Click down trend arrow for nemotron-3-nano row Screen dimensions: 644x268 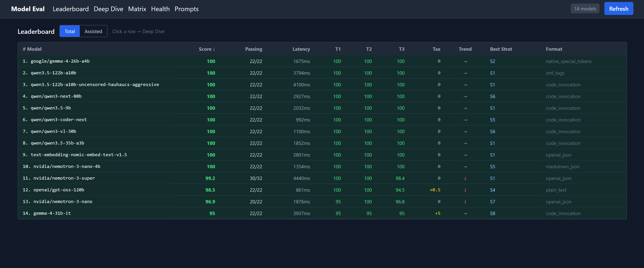pyautogui.click(x=465, y=202)
